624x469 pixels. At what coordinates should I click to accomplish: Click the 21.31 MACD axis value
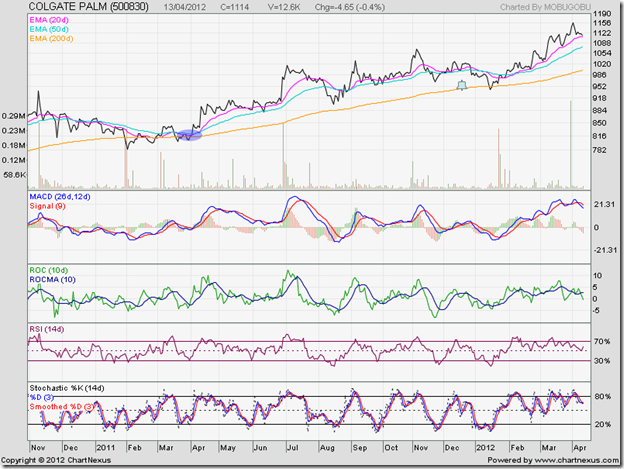[x=604, y=204]
